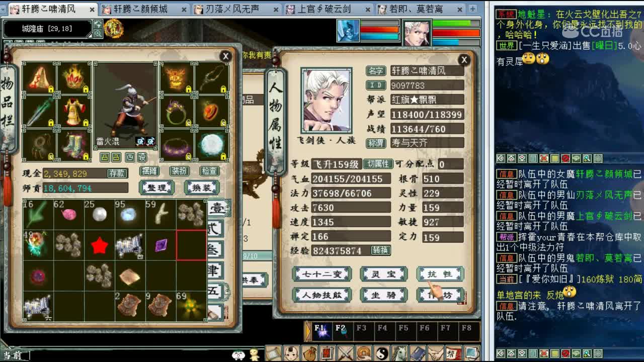Screen dimensions: 644x362
Task: Click the crossed swords attack icon
Action: click(346, 353)
